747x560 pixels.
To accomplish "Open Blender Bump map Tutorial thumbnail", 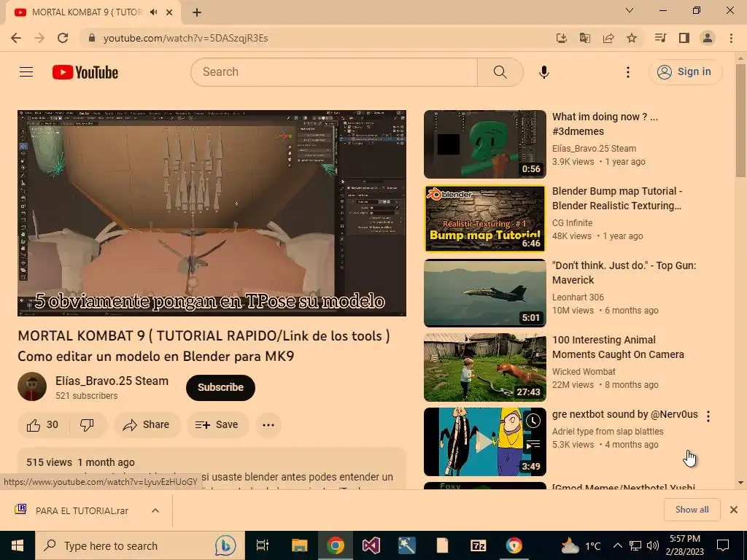I will 485,219.
